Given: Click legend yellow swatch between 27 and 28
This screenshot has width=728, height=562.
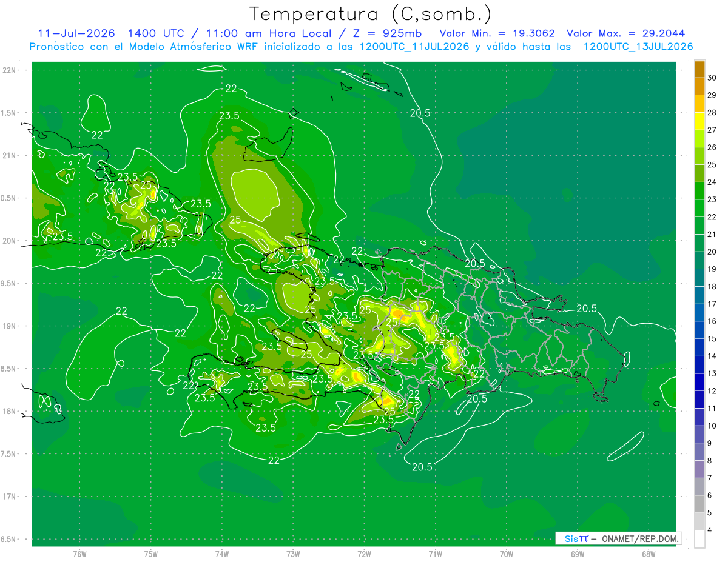Looking at the screenshot, I should point(699,121).
